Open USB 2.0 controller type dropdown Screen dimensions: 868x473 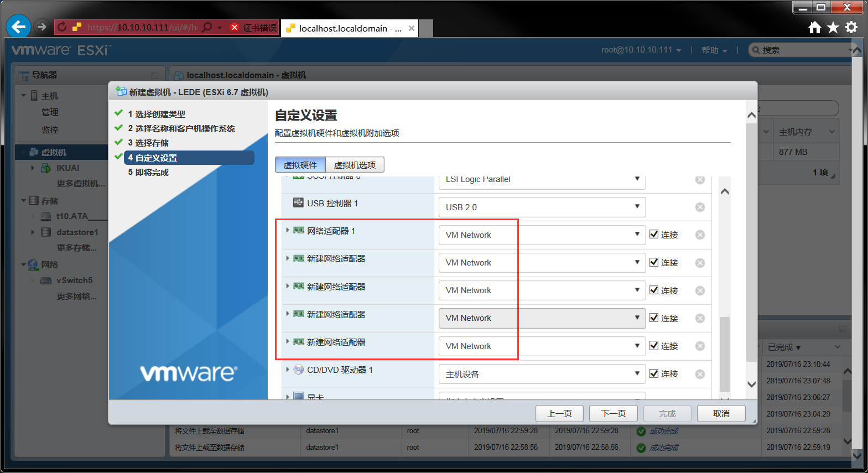(x=542, y=207)
